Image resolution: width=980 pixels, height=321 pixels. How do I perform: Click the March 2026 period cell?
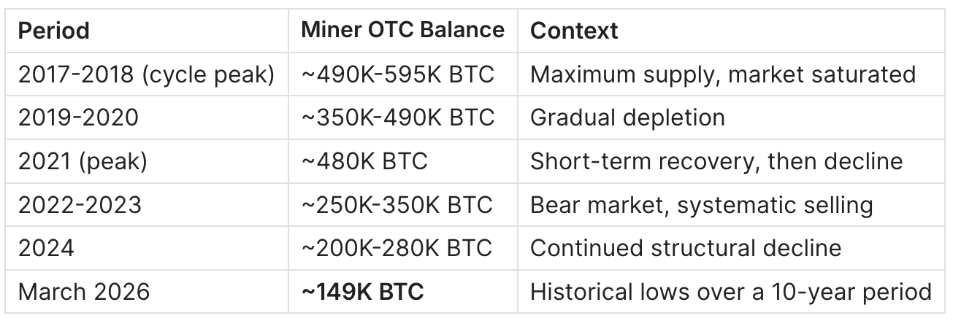[84, 293]
